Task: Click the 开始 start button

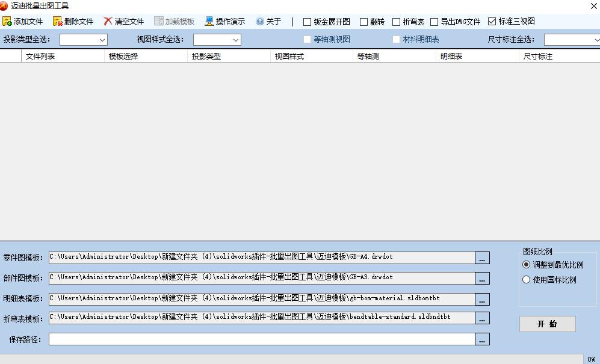Action: (547, 324)
